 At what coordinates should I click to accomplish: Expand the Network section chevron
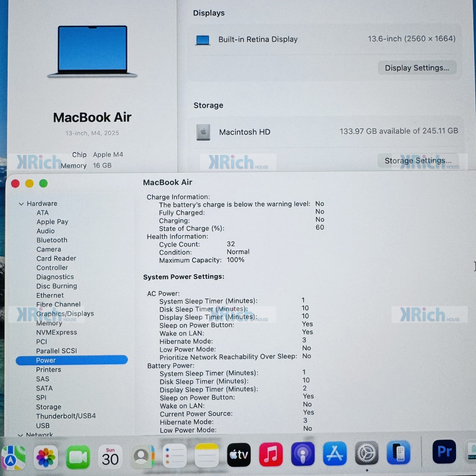[x=20, y=435]
